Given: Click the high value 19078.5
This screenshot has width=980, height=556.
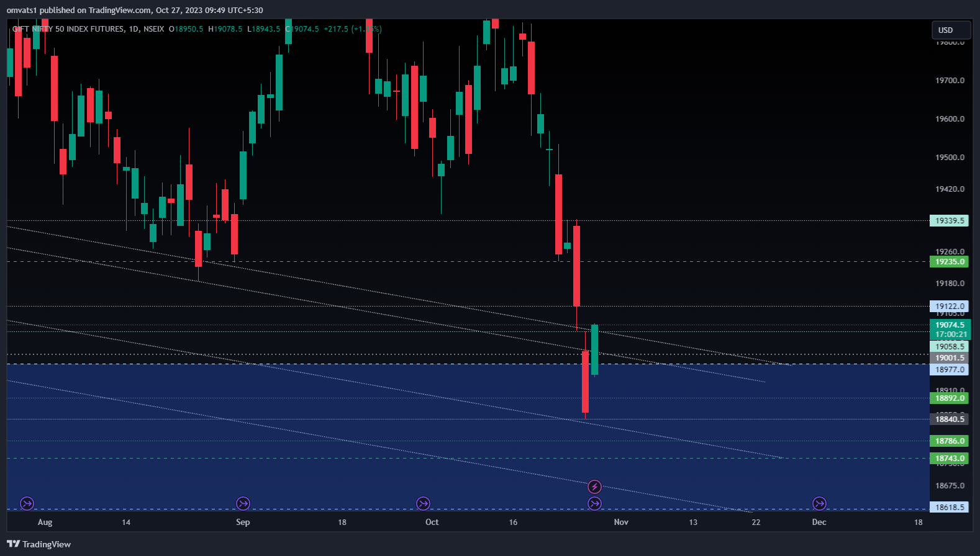Looking at the screenshot, I should pos(228,29).
